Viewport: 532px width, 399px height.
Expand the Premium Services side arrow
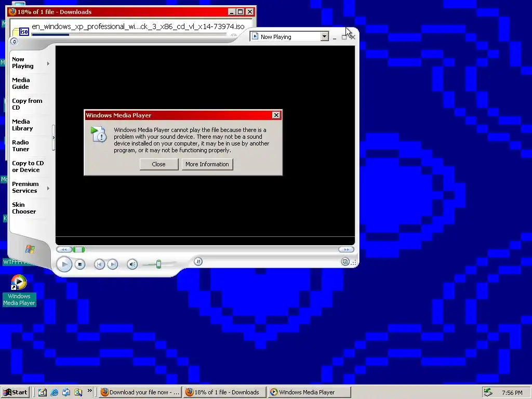[x=48, y=188]
